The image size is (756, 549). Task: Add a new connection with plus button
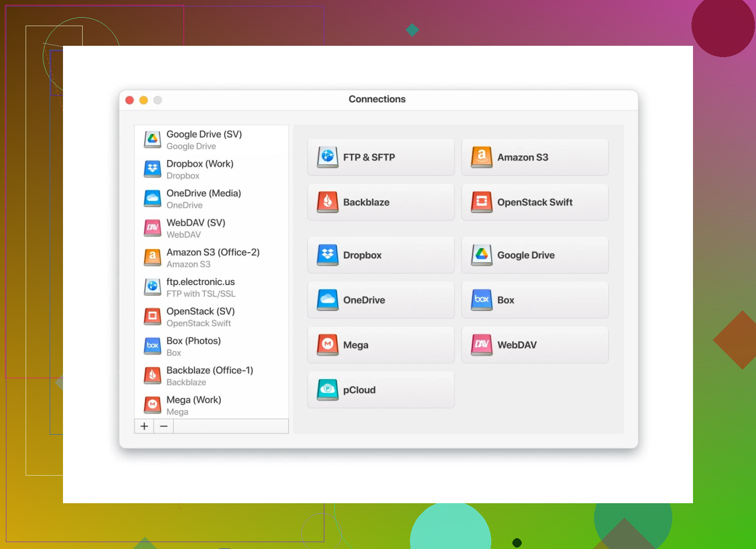point(144,426)
